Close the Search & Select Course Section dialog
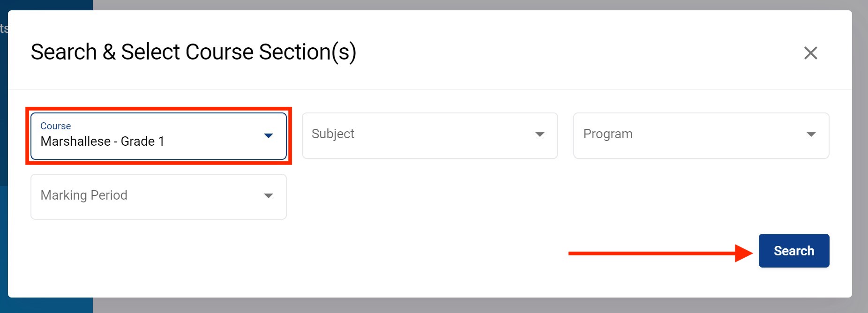The width and height of the screenshot is (868, 313). pos(810,53)
